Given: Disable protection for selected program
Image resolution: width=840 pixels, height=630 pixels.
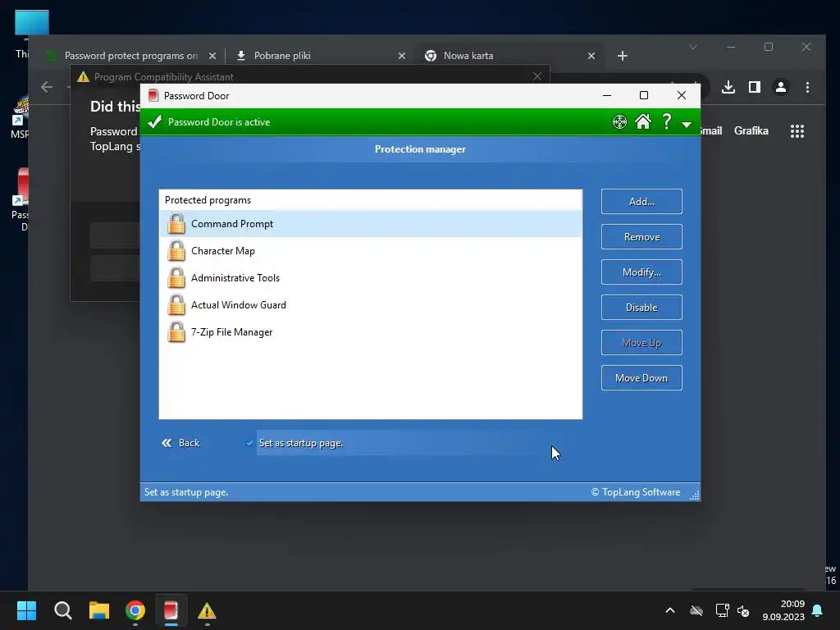Looking at the screenshot, I should click(641, 308).
